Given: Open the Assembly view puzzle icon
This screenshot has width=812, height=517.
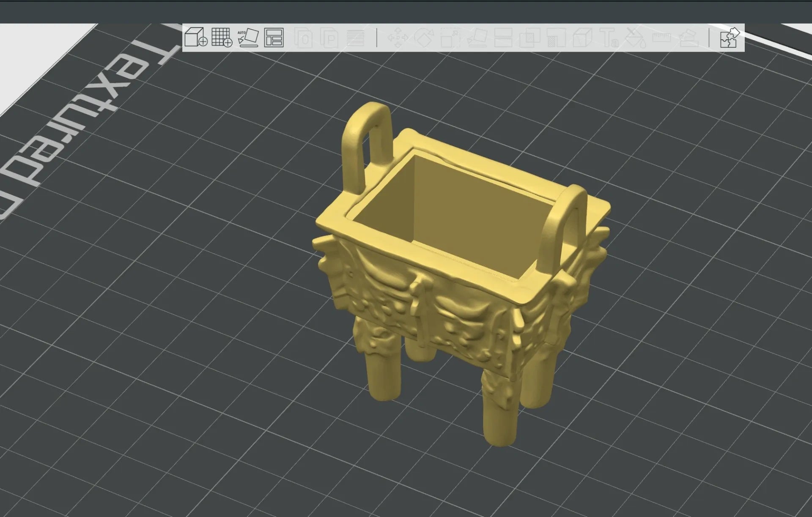Looking at the screenshot, I should (730, 37).
